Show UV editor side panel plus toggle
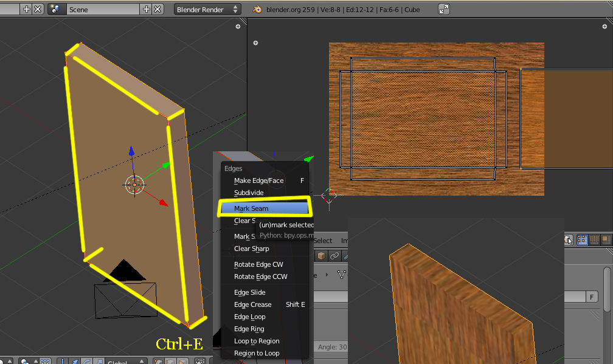Viewport: 613px width, 364px height. (255, 43)
